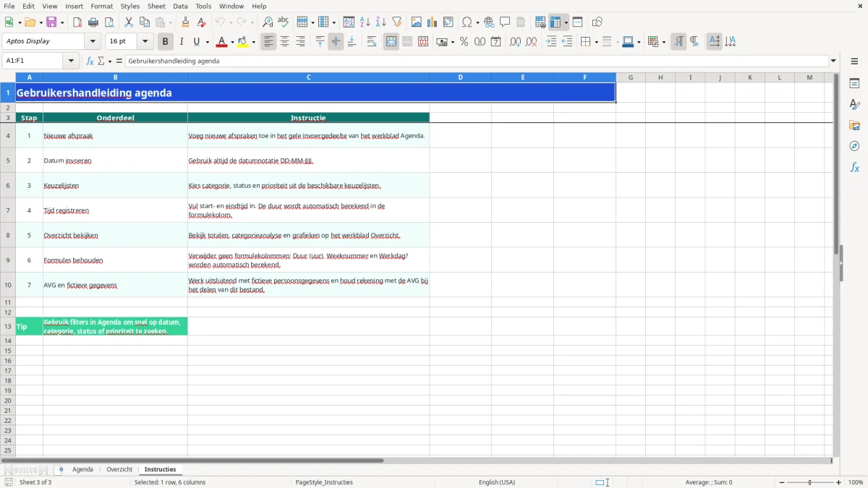This screenshot has height=488, width=868.
Task: Open the sidebar Navigator
Action: tap(854, 146)
